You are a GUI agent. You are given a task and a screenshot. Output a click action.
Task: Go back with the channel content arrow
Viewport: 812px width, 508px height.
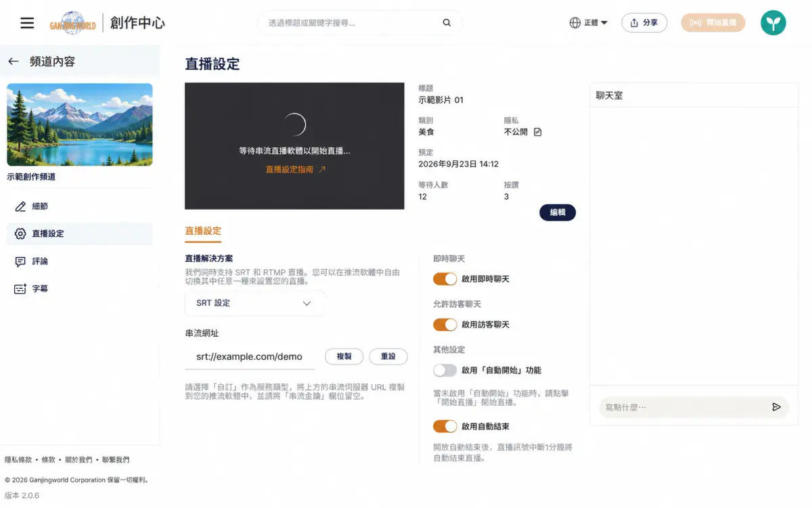[14, 62]
